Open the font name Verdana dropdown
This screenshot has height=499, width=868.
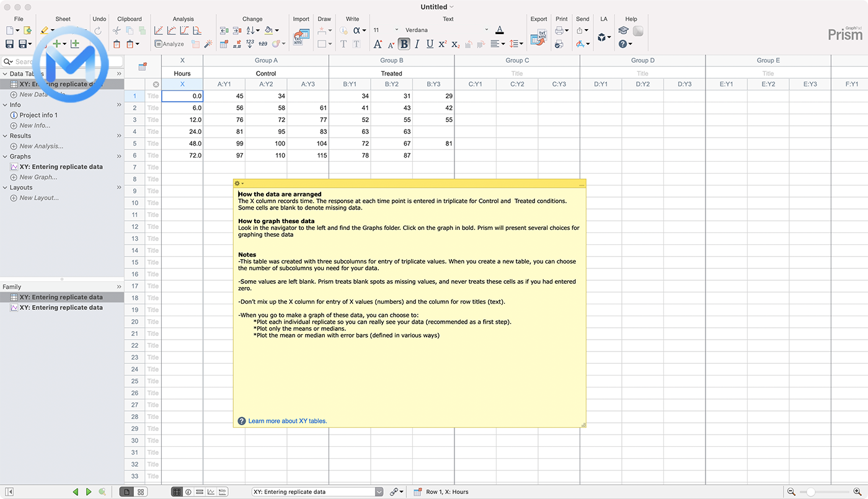tap(446, 30)
